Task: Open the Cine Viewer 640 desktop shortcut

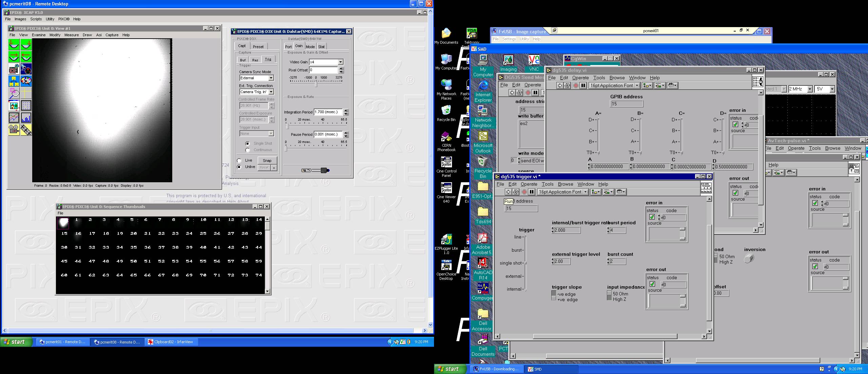Action: click(446, 193)
